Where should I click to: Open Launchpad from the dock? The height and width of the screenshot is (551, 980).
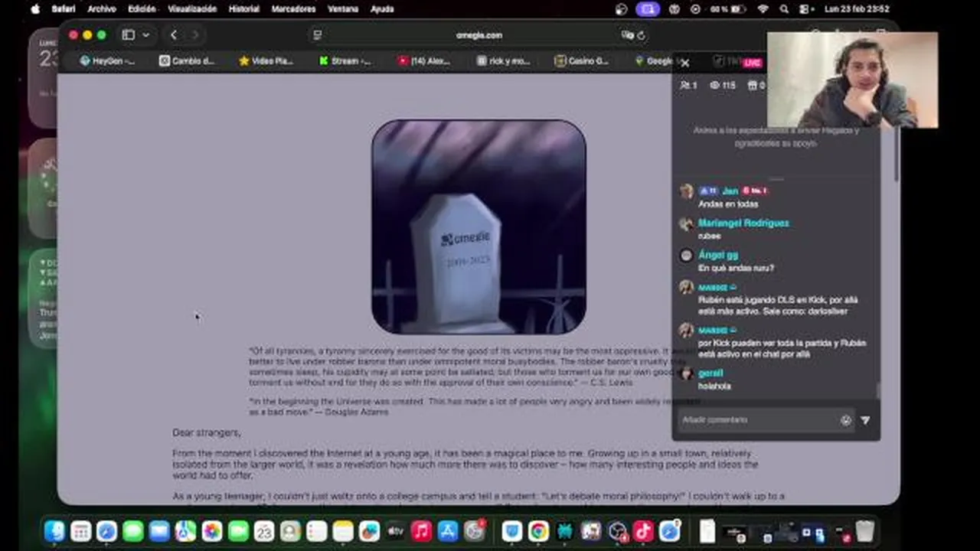pos(80,531)
